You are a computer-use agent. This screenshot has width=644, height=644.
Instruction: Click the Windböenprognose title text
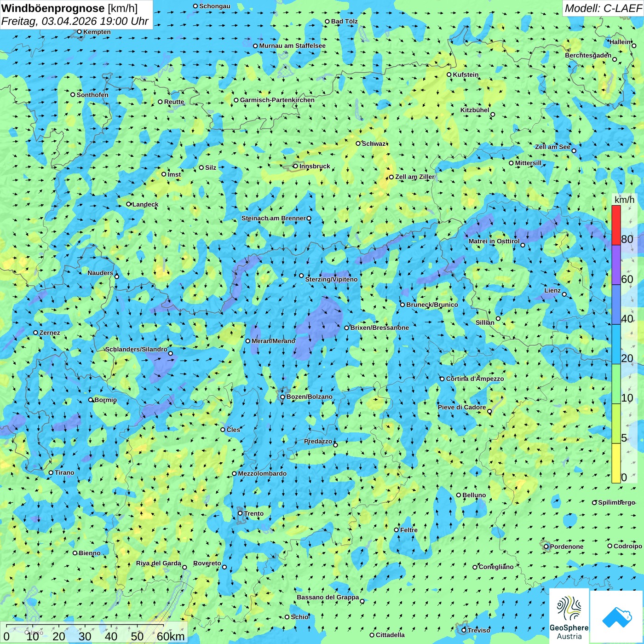53,8
